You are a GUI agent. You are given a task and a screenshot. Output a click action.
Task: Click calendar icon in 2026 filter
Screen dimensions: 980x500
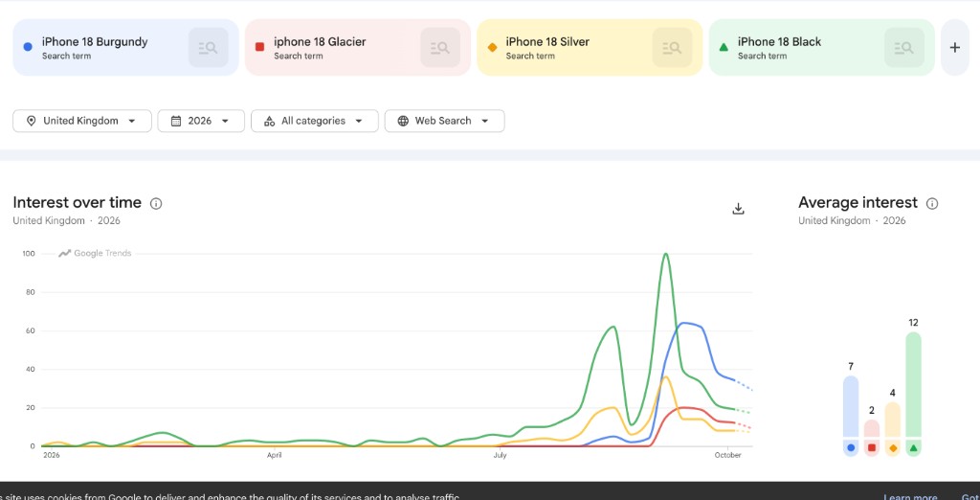click(x=176, y=121)
